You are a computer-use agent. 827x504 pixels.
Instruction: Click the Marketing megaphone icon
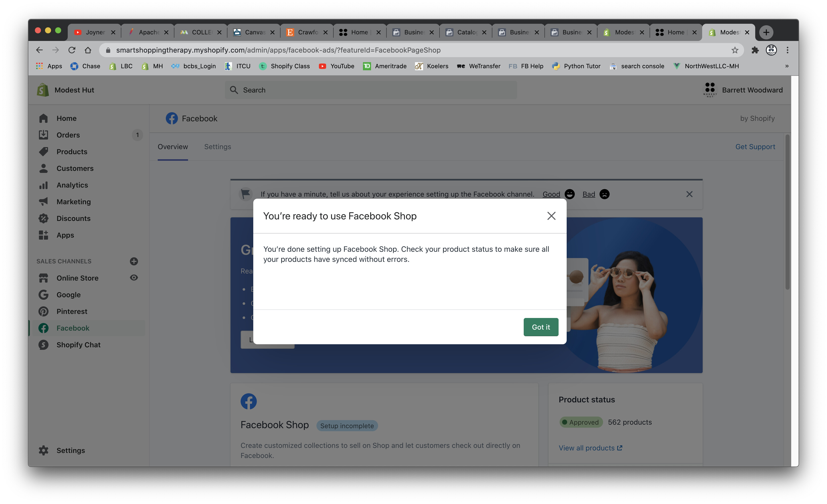click(x=43, y=202)
